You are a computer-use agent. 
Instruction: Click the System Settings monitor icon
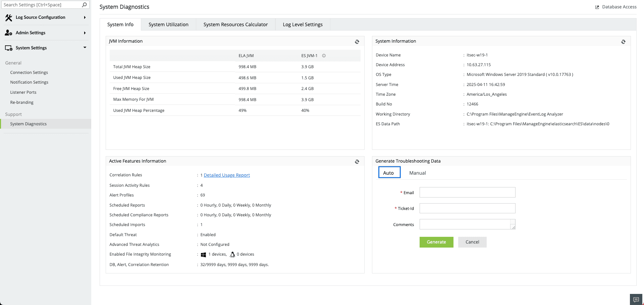point(8,47)
